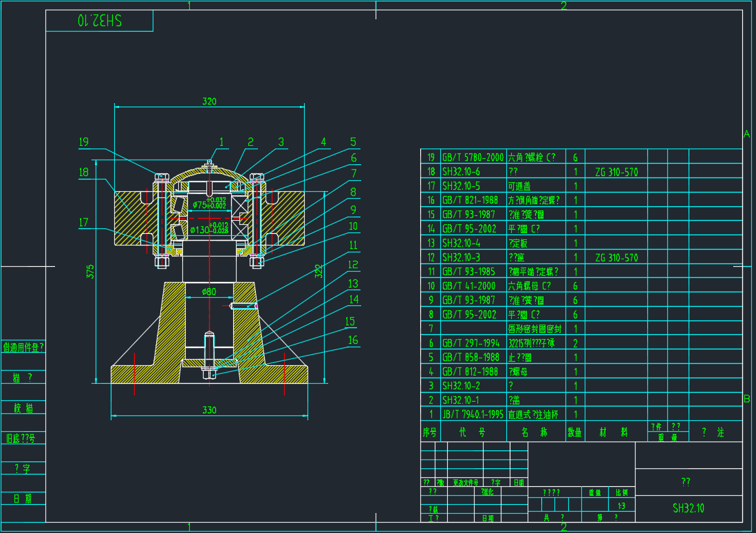Click the vertical 375 height dimension
The height and width of the screenshot is (533, 756).
(x=90, y=272)
